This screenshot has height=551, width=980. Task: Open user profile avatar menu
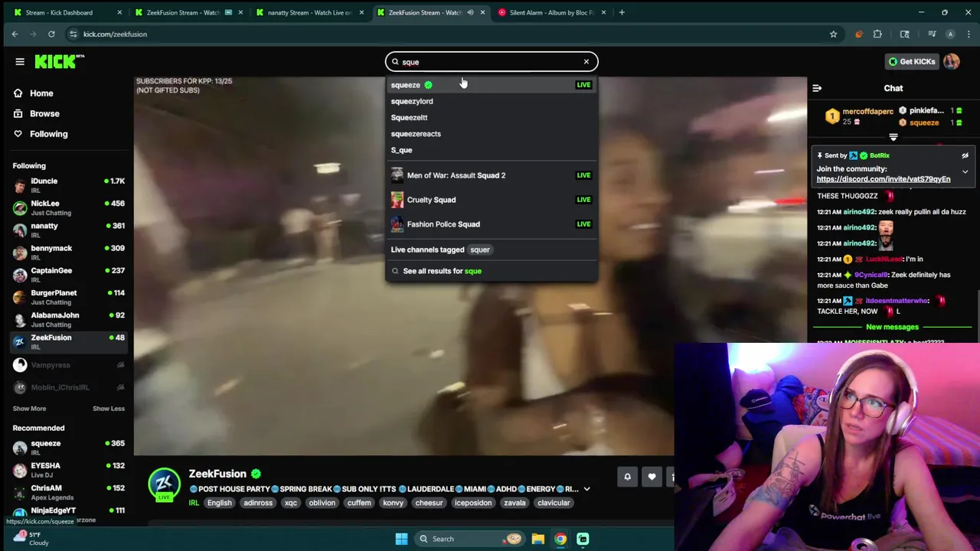coord(952,62)
